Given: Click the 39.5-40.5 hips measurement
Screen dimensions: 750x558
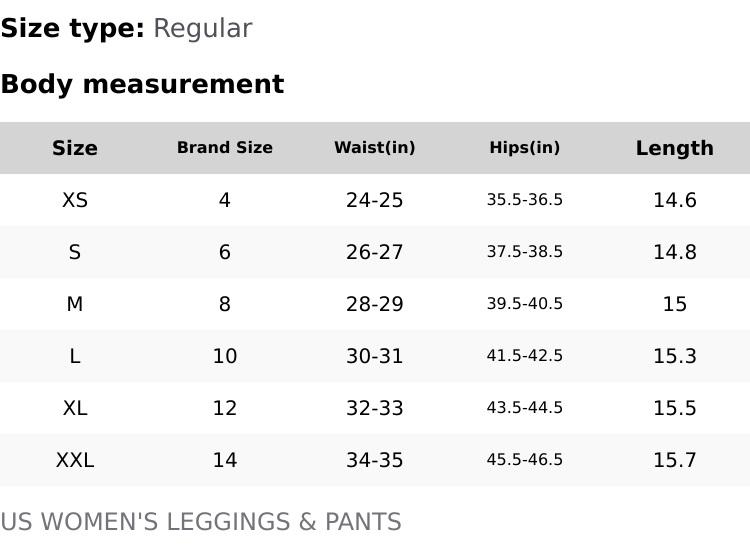Looking at the screenshot, I should [x=525, y=304].
